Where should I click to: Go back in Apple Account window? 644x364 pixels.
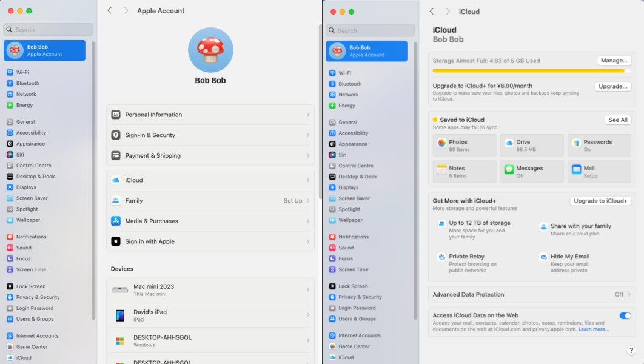click(x=110, y=11)
